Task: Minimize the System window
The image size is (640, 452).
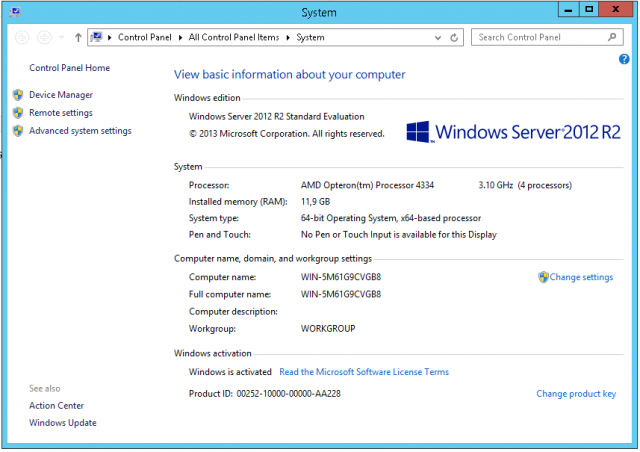Action: [569, 9]
